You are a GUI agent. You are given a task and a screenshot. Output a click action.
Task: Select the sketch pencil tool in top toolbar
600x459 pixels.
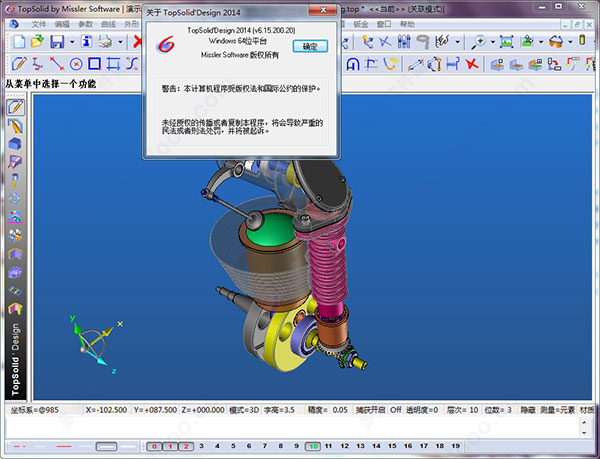tap(19, 64)
